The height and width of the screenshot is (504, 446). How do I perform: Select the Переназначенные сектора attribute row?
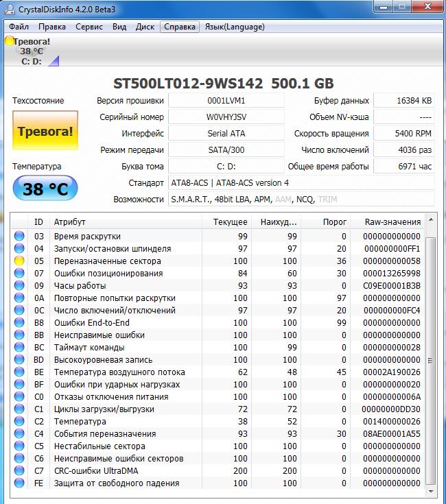click(x=218, y=261)
